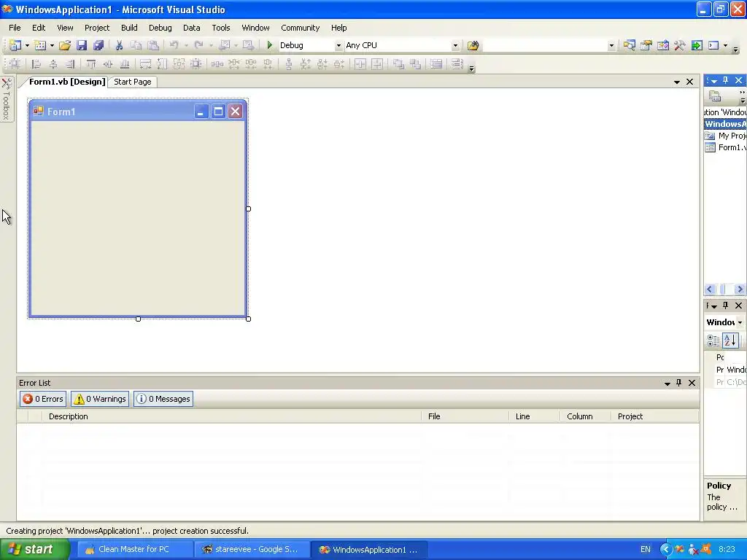Open the Add New Item dropdown arrow
This screenshot has width=747, height=560.
52,46
